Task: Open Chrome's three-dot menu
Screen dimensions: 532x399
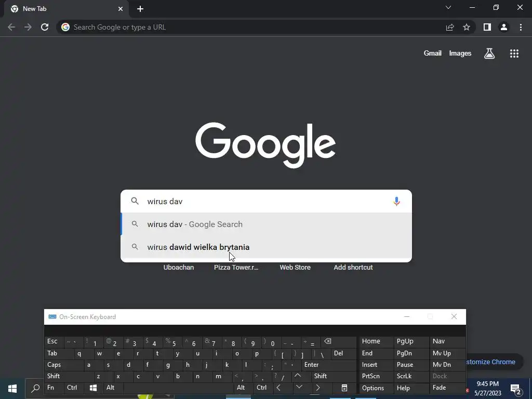Action: point(521,27)
